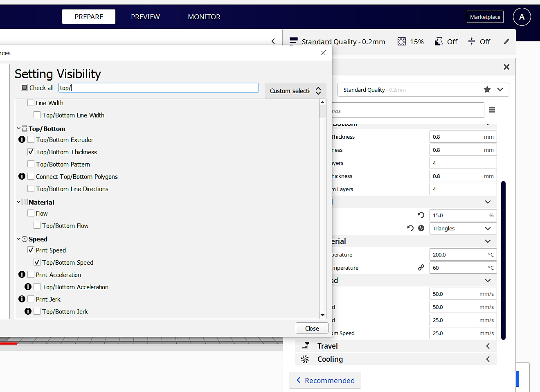Click the 15.0 % infill density field
The width and height of the screenshot is (540, 392).
pyautogui.click(x=463, y=215)
